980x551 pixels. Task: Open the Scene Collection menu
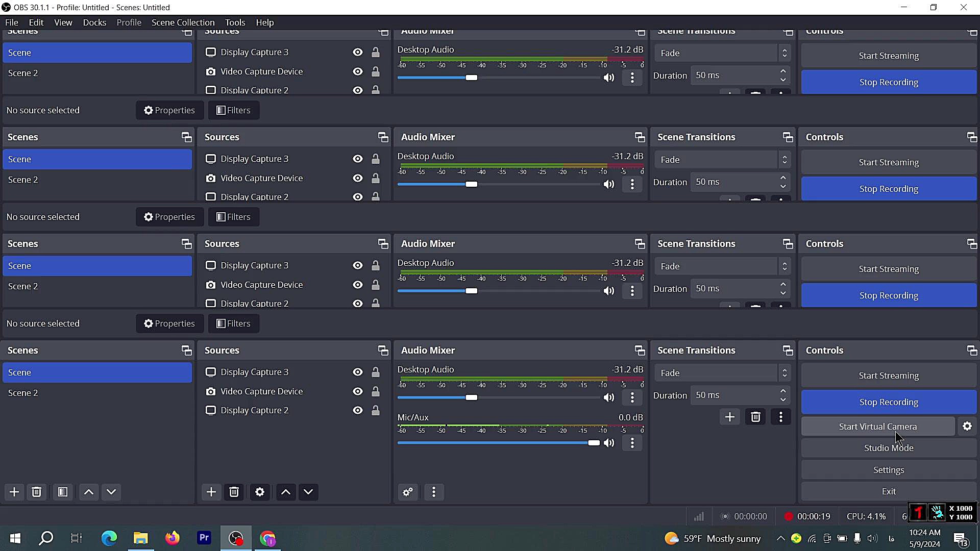[x=183, y=22]
